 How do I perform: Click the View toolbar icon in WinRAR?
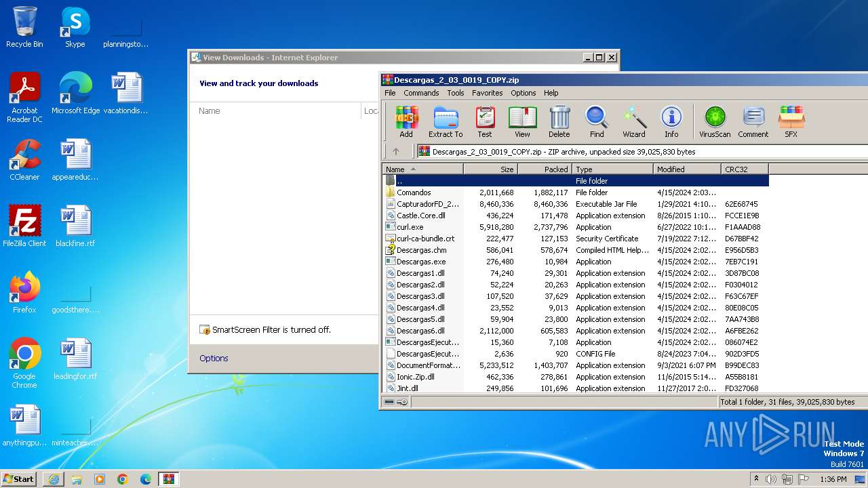coord(522,122)
